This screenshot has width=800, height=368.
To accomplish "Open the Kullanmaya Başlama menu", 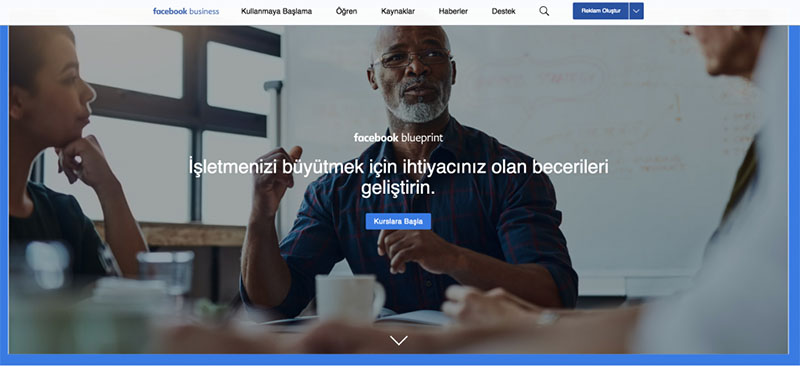I will (x=277, y=11).
